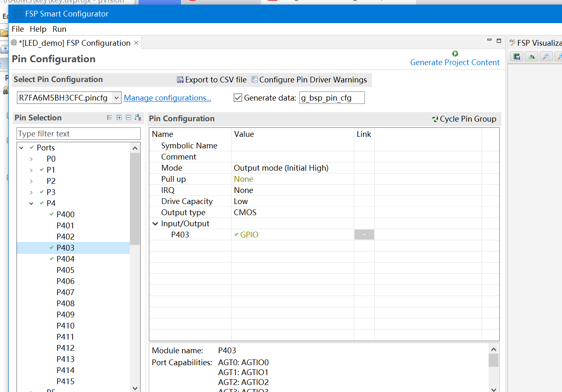562x392 pixels.
Task: Select pin P408 in the tree
Action: point(66,303)
